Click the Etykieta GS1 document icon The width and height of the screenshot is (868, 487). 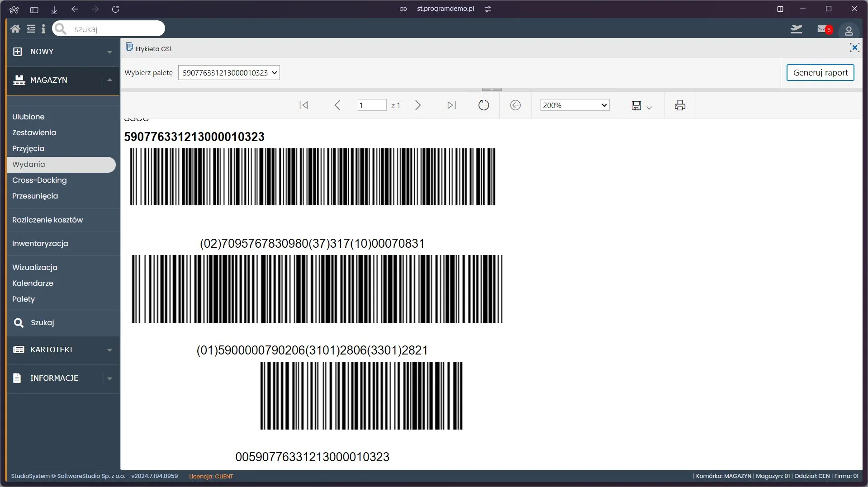pos(129,47)
